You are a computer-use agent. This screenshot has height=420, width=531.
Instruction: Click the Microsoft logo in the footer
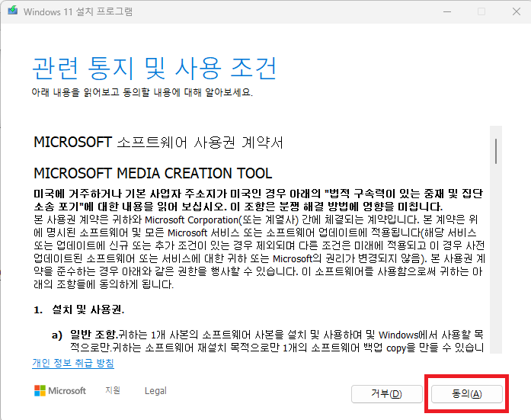(x=60, y=391)
